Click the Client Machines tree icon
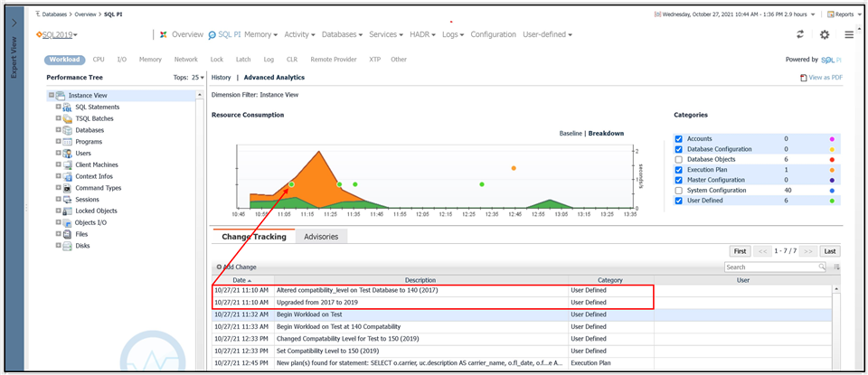Viewport: 868px width, 375px height. [x=67, y=164]
